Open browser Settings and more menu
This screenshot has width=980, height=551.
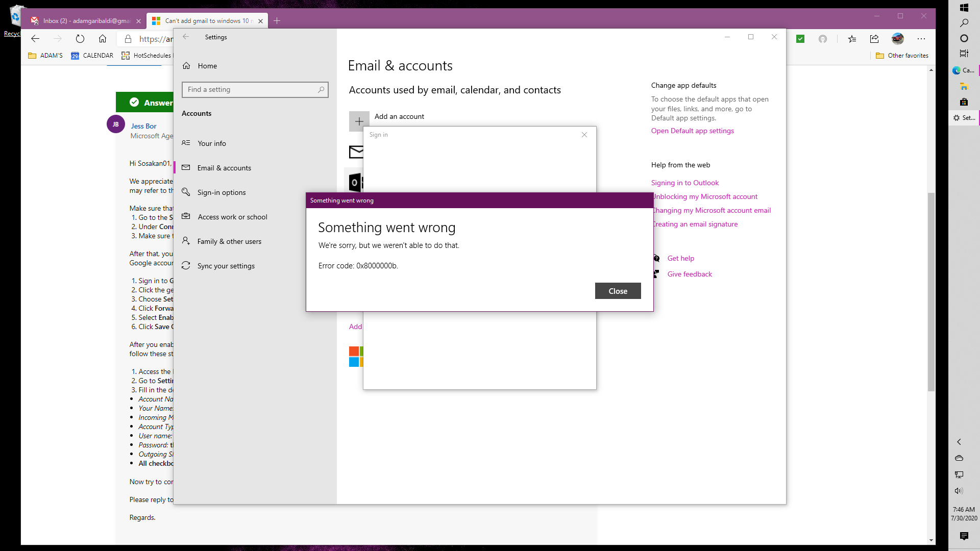coord(921,39)
